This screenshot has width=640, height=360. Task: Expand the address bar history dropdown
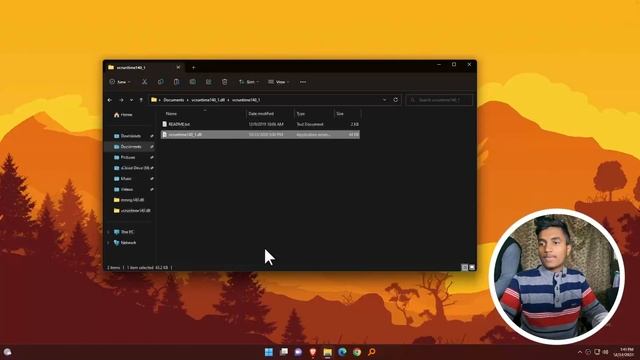384,100
